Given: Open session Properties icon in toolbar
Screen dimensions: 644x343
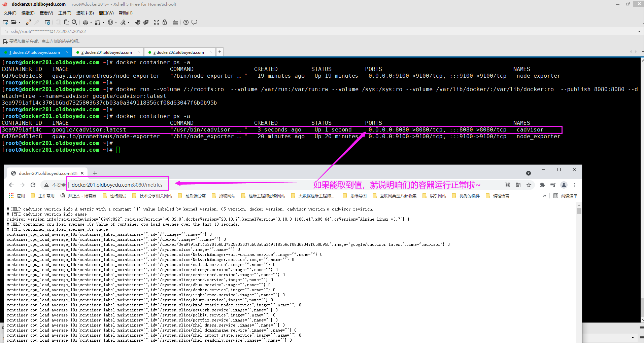Looking at the screenshot, I should [47, 22].
